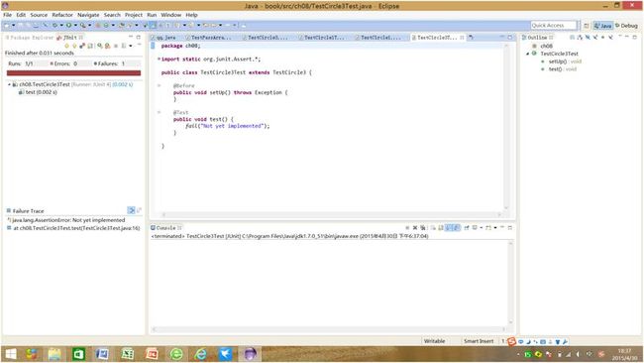Viewport: 644px width, 363px height.
Task: Select the JUnit view tab
Action: coord(69,38)
